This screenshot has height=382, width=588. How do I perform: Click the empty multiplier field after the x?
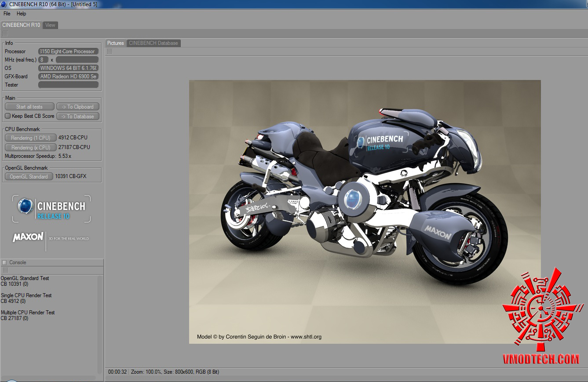(77, 60)
